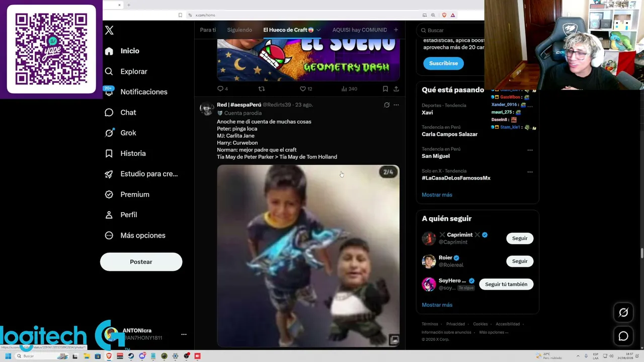Viewport: 644px width, 362px height.
Task: Open account menu dots next to ANTONIcra
Action: (x=184, y=334)
